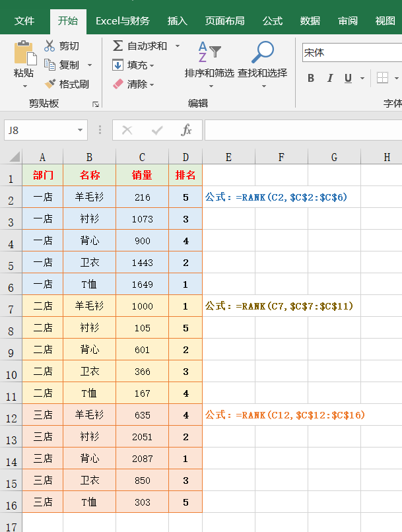402x532 pixels.
Task: Click the AutoSum sigma icon
Action: click(117, 46)
